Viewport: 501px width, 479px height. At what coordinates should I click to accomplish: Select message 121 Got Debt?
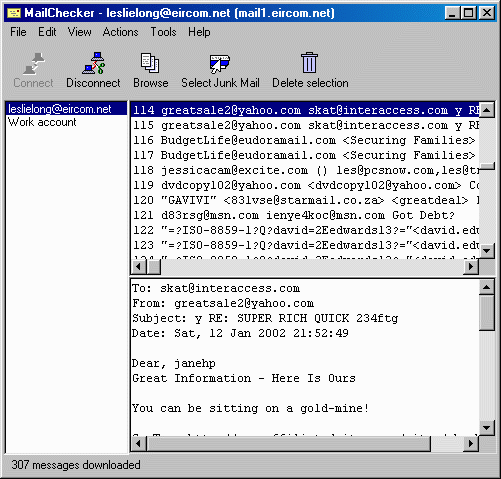pyautogui.click(x=305, y=215)
